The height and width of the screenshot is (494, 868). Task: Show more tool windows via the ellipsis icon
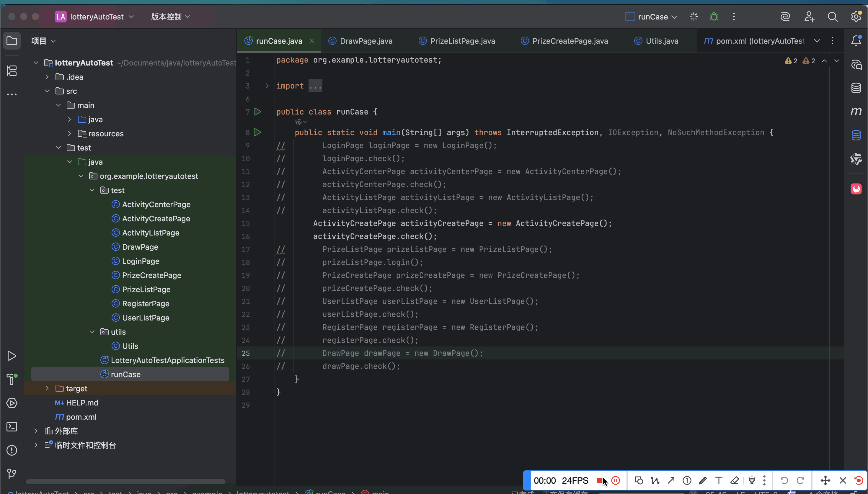(12, 95)
